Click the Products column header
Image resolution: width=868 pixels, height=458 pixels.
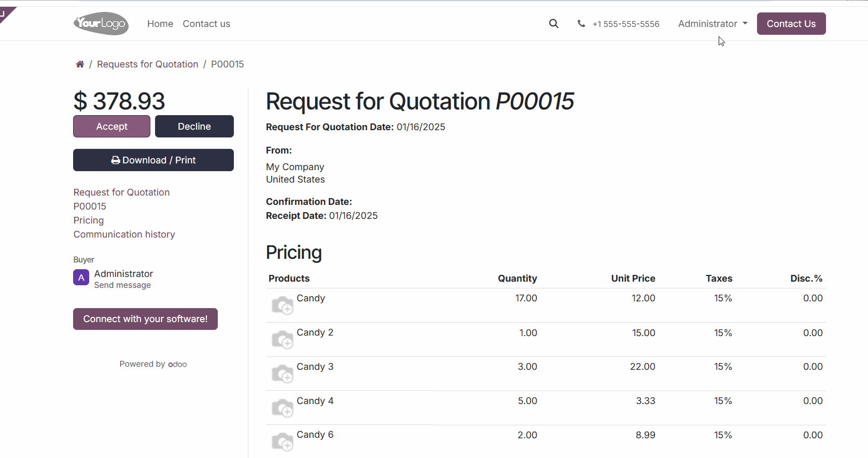[289, 279]
